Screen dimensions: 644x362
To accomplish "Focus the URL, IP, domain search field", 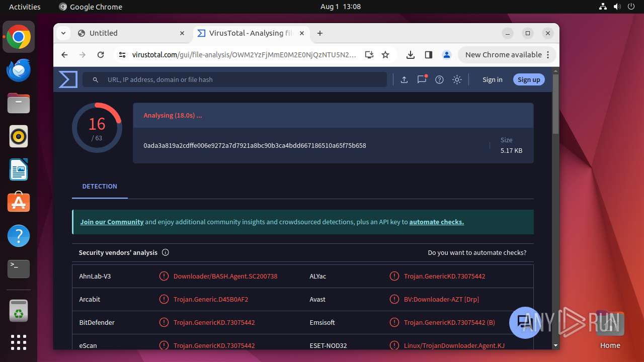I will click(x=235, y=79).
